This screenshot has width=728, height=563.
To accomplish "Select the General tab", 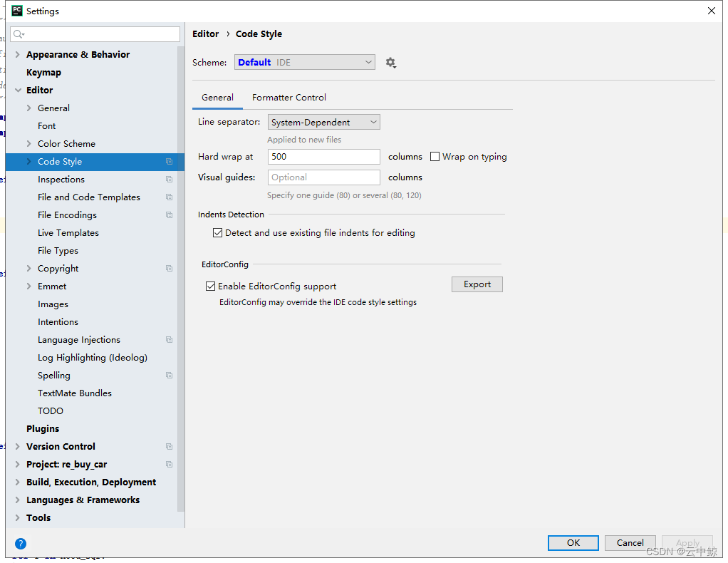I will click(x=217, y=97).
